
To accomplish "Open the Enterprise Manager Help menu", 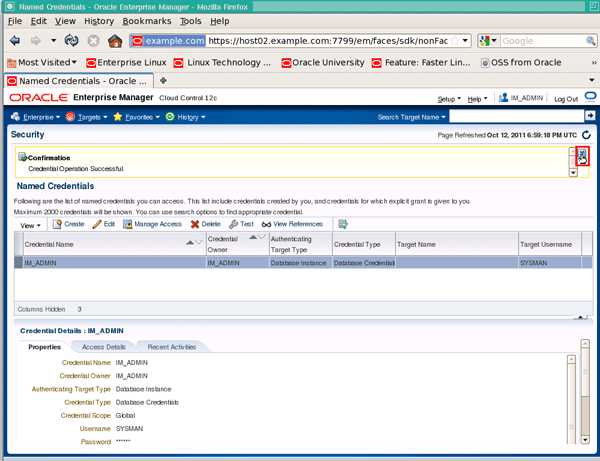I will [x=477, y=99].
